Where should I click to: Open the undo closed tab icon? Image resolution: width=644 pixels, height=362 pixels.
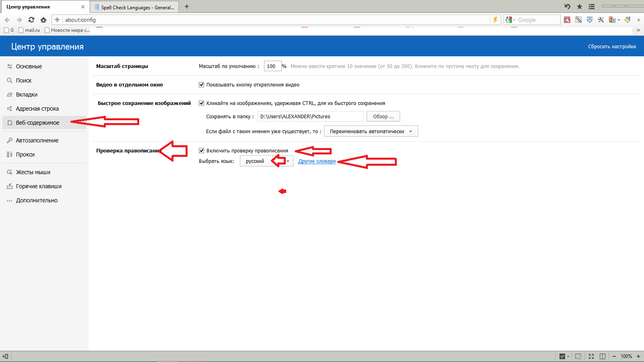click(568, 6)
